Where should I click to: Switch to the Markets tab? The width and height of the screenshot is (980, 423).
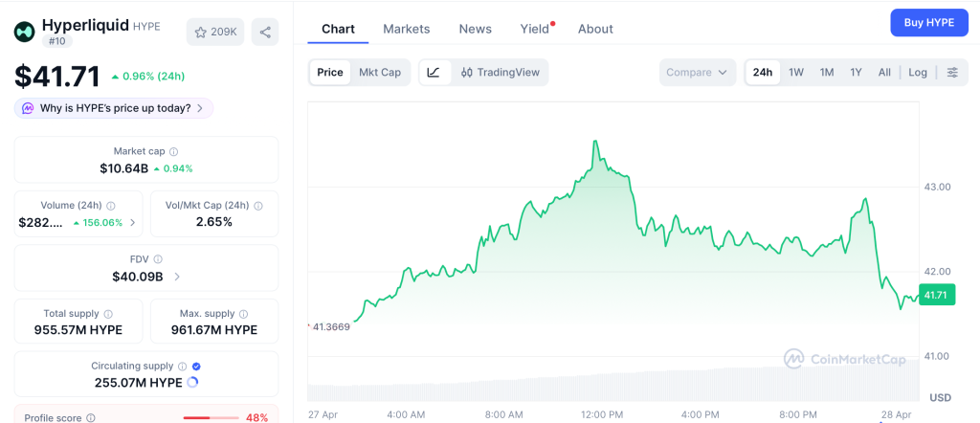point(406,29)
